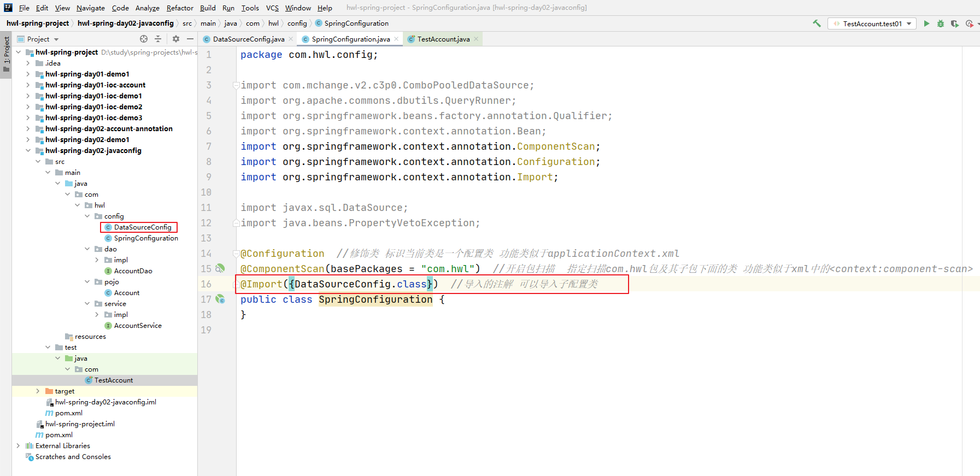Viewport: 980px width, 476px height.
Task: Expand the target folder arrow
Action: point(38,391)
